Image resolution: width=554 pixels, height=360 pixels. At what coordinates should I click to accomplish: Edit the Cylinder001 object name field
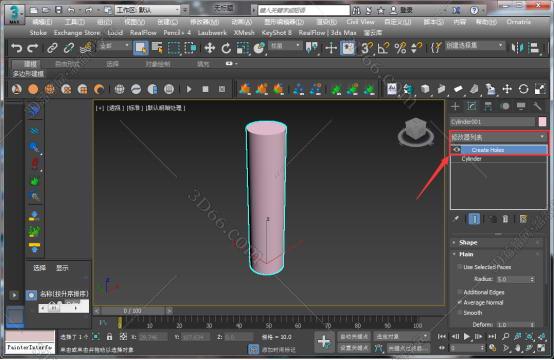(493, 122)
